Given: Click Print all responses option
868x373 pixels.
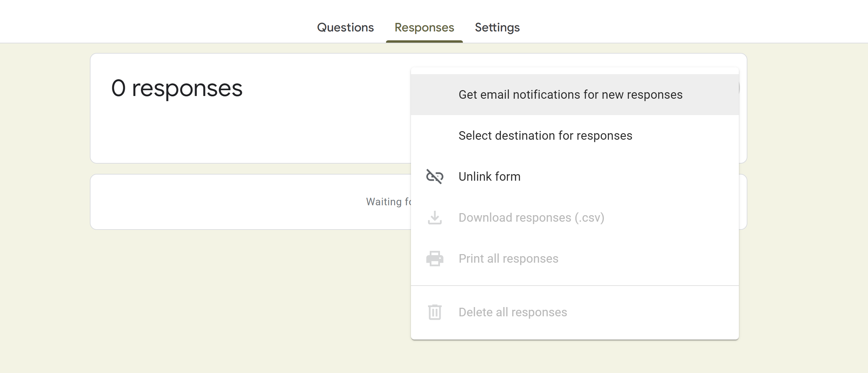Looking at the screenshot, I should (508, 259).
